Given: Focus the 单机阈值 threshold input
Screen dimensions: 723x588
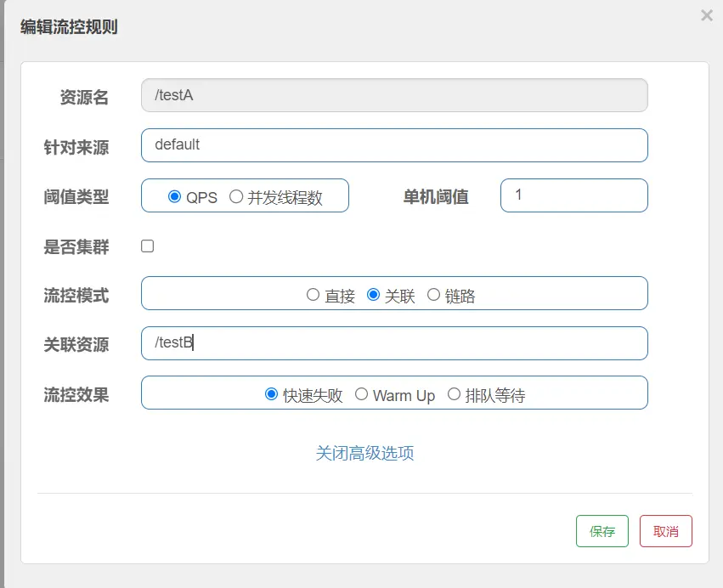Looking at the screenshot, I should (574, 195).
